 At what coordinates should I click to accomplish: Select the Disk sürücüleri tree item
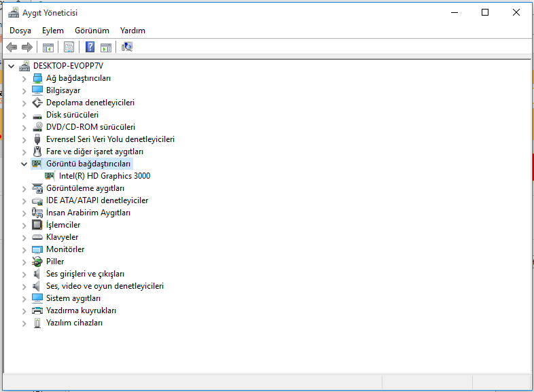click(72, 115)
